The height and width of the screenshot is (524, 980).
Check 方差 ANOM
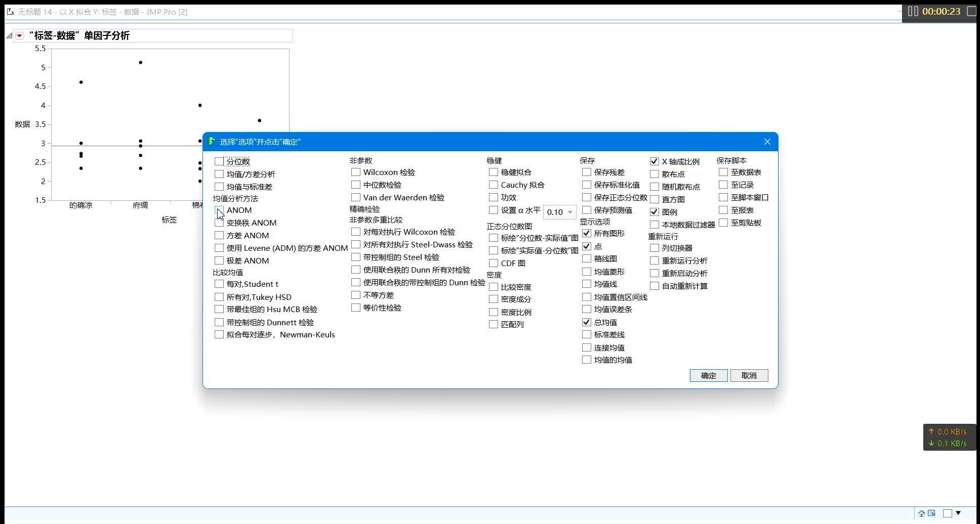[x=219, y=235]
